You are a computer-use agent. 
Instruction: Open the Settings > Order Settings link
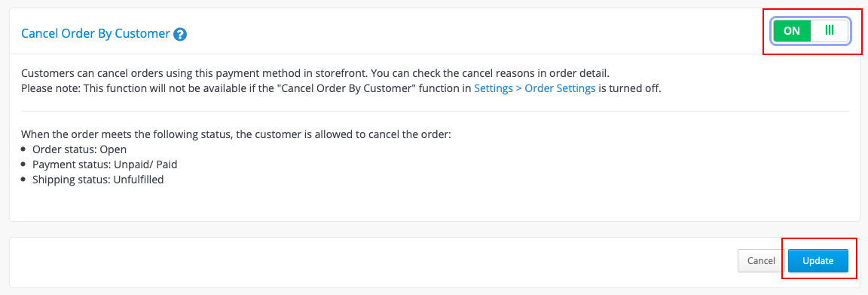click(x=535, y=88)
